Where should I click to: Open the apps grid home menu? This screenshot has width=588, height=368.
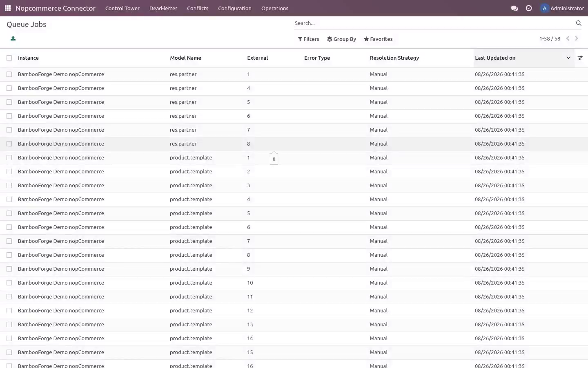[x=8, y=8]
